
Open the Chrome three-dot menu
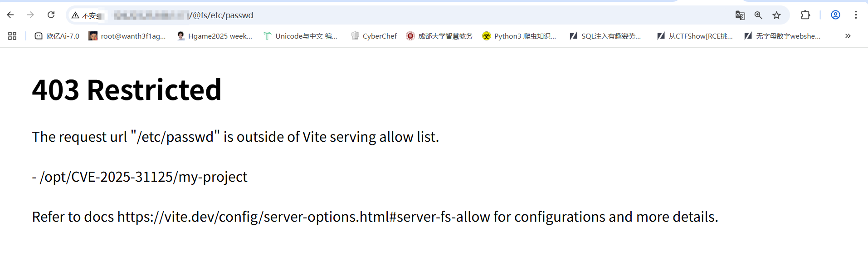856,15
